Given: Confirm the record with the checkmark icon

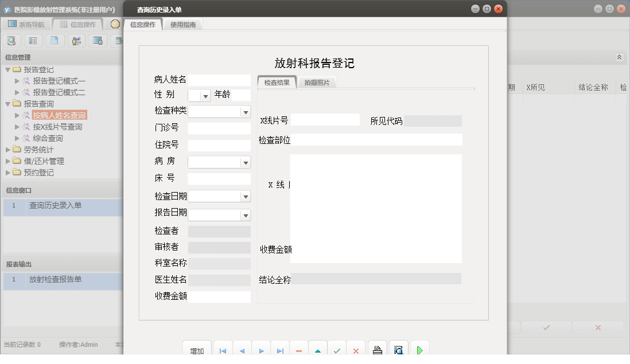Looking at the screenshot, I should pos(337,349).
